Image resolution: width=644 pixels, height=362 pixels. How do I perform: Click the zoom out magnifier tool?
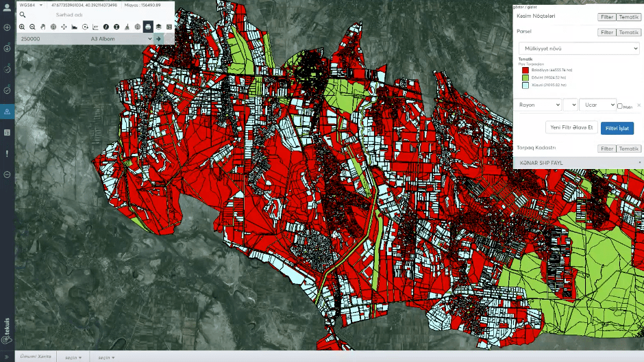(x=32, y=27)
